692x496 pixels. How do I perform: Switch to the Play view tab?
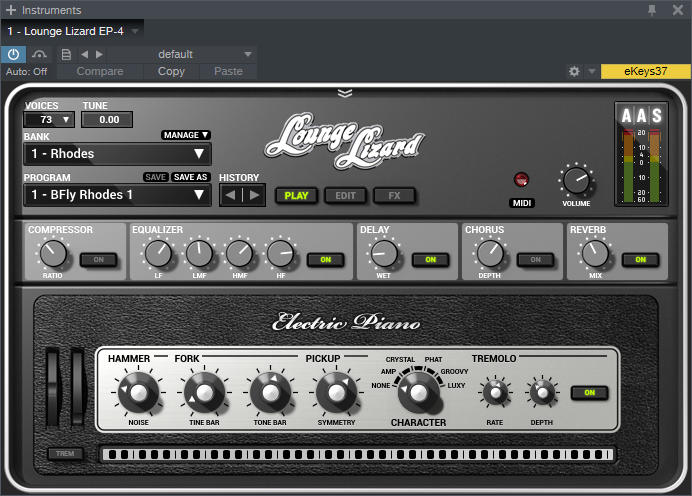[x=296, y=195]
